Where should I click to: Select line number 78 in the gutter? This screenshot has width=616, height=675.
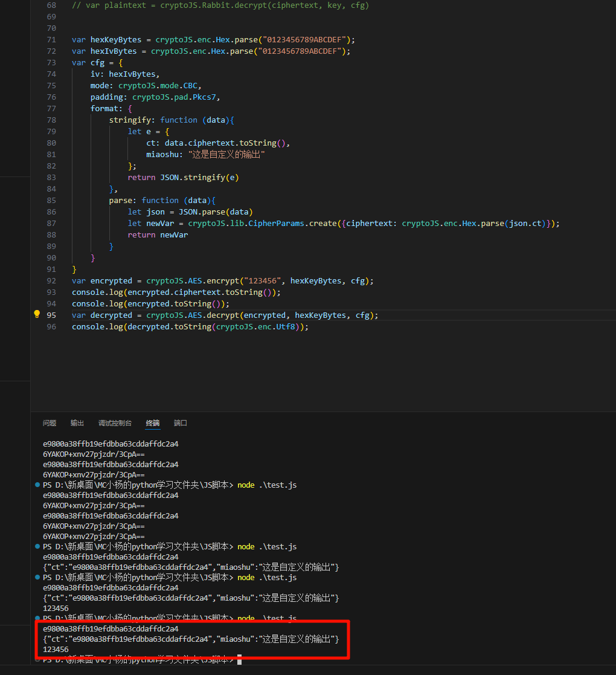pos(51,120)
